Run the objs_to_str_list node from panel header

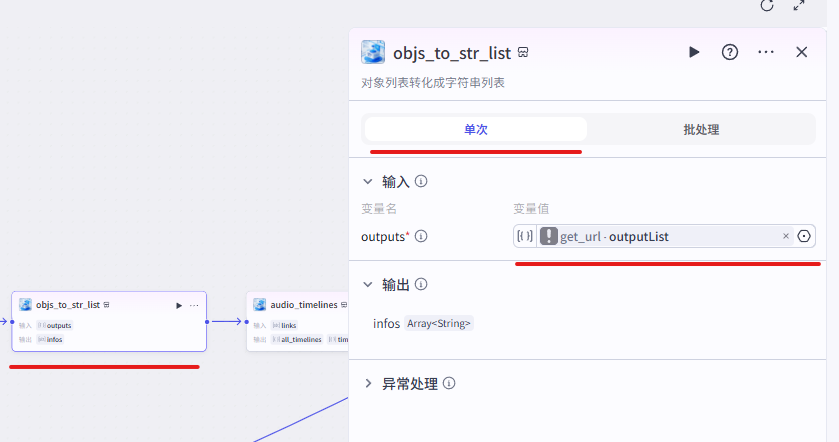(693, 52)
